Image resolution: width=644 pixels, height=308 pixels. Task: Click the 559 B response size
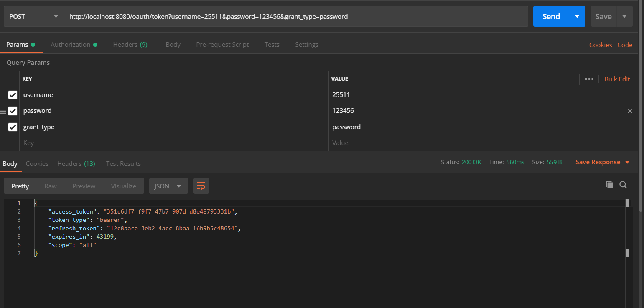[x=554, y=162]
